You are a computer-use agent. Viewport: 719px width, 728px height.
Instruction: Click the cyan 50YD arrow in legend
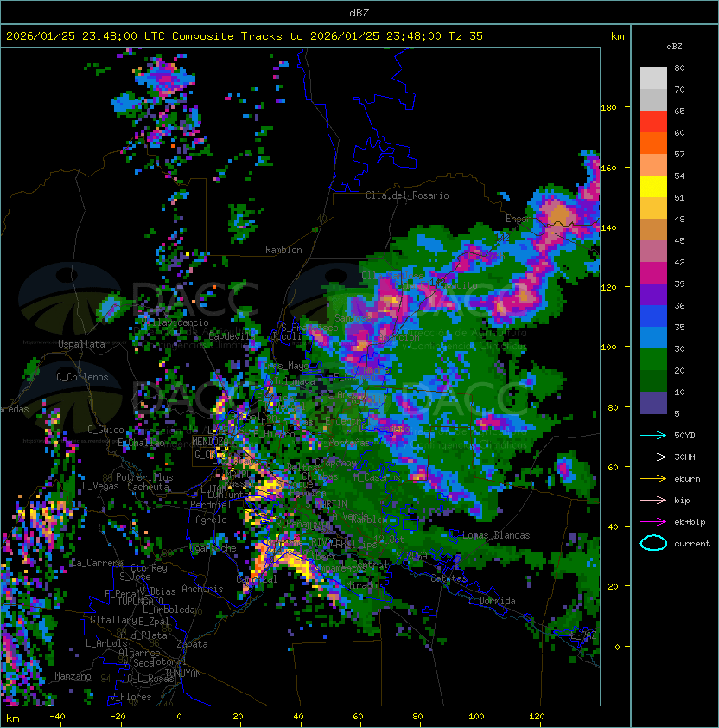653,435
